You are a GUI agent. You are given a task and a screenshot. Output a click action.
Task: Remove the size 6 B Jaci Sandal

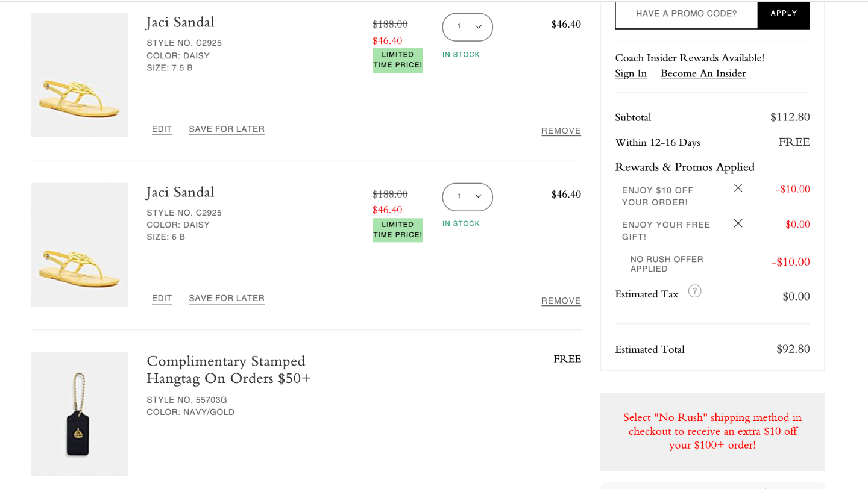(561, 301)
